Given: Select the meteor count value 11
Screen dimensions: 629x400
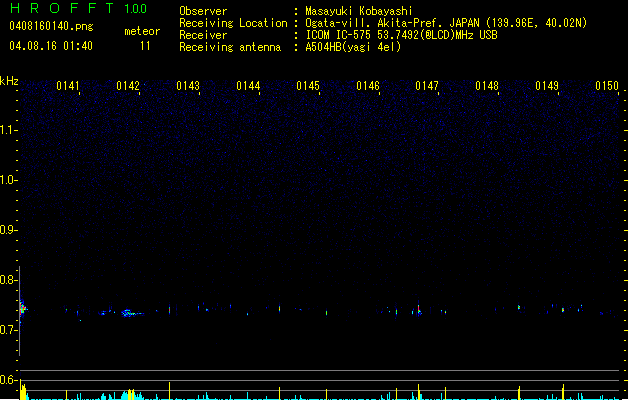Looking at the screenshot, I should coord(145,46).
